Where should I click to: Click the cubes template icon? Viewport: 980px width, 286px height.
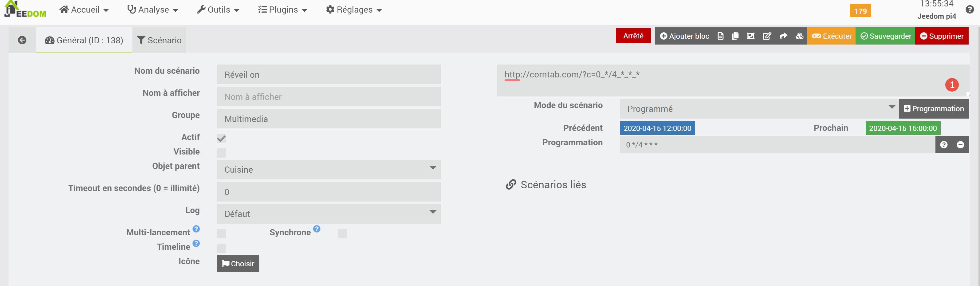coord(799,36)
